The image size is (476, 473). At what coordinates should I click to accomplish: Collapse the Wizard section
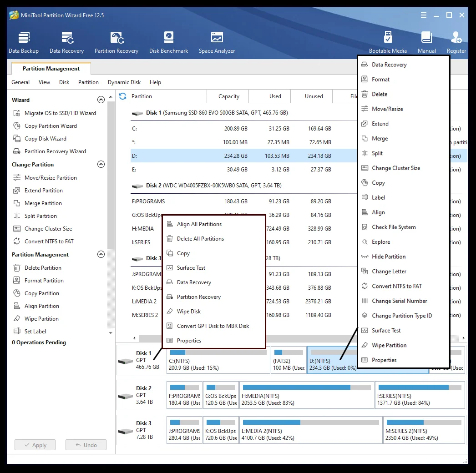click(101, 100)
